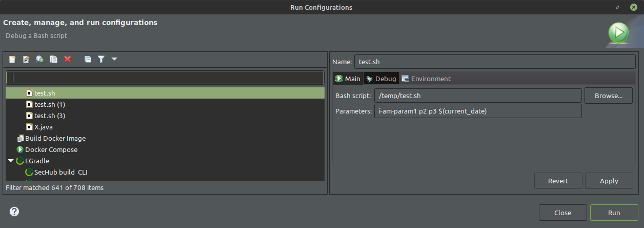Click the Revert button

click(x=558, y=181)
